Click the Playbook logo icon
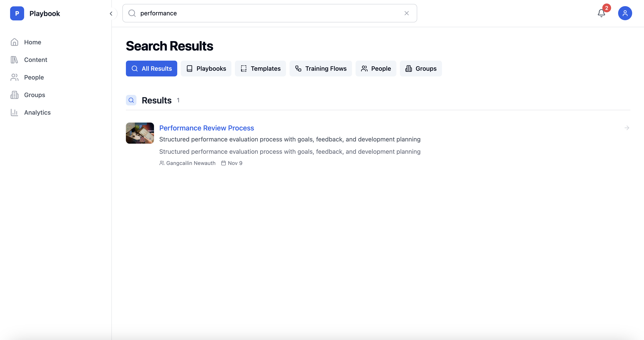This screenshot has height=340, width=644. click(17, 13)
